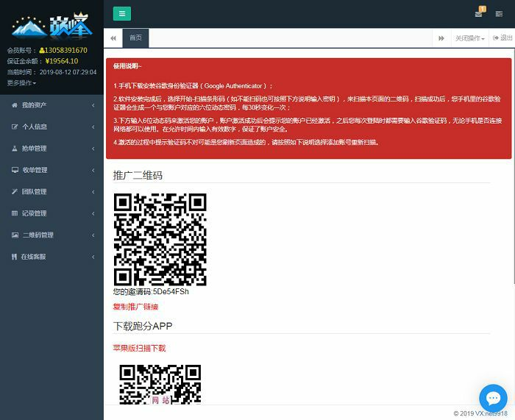
Task: Expand the 二维码管理 menu chevron
Action: pyautogui.click(x=93, y=235)
